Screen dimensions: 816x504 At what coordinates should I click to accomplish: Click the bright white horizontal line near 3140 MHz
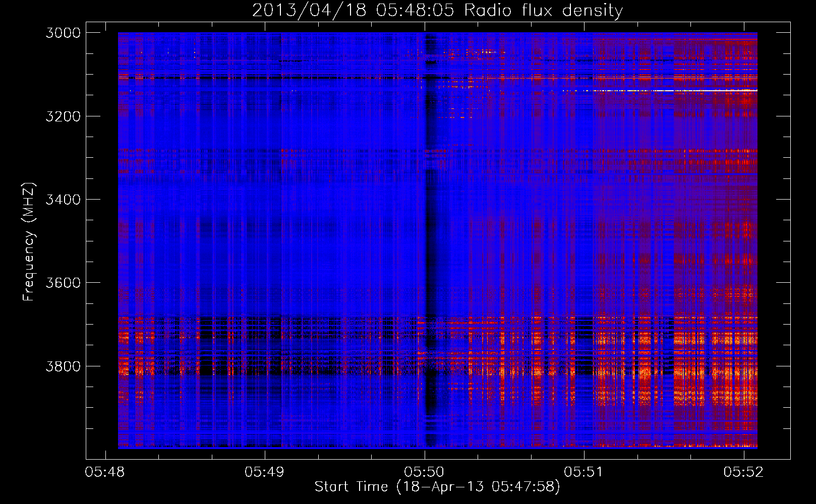click(676, 90)
